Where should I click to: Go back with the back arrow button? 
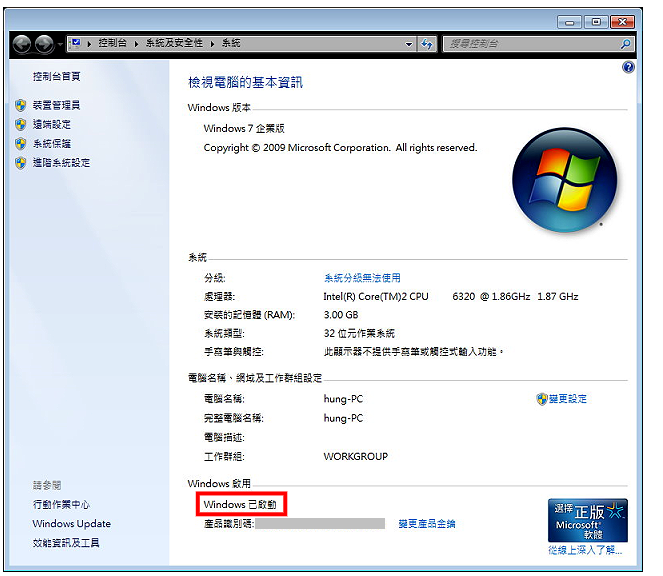(x=22, y=44)
